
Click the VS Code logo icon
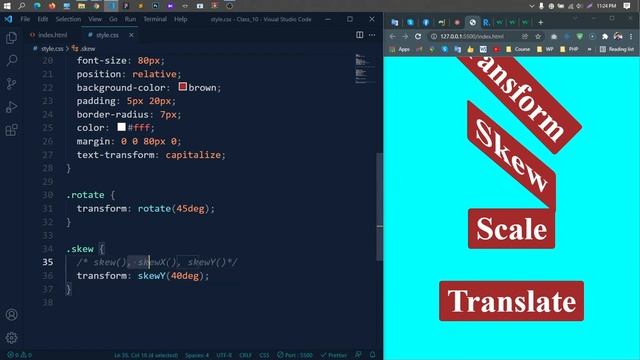pos(8,19)
